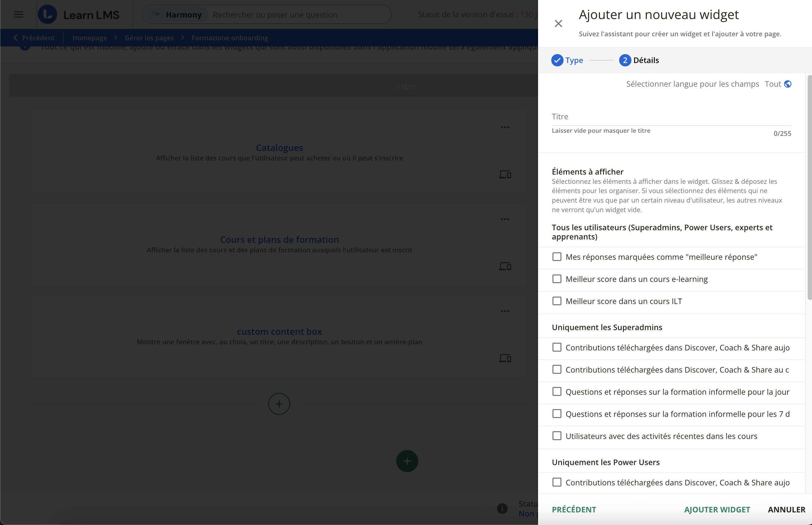Check Mes réponses marquées meilleure réponse
Image resolution: width=812 pixels, height=525 pixels.
coord(557,257)
